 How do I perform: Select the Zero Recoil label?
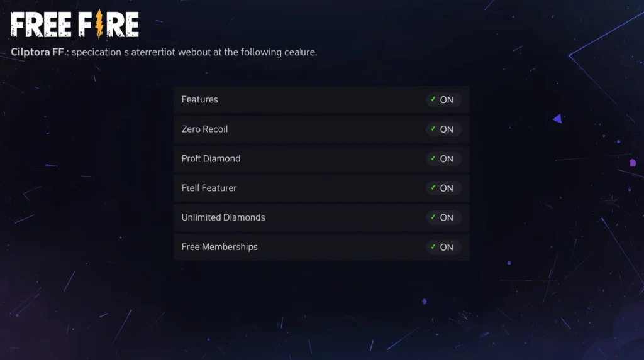pyautogui.click(x=204, y=129)
